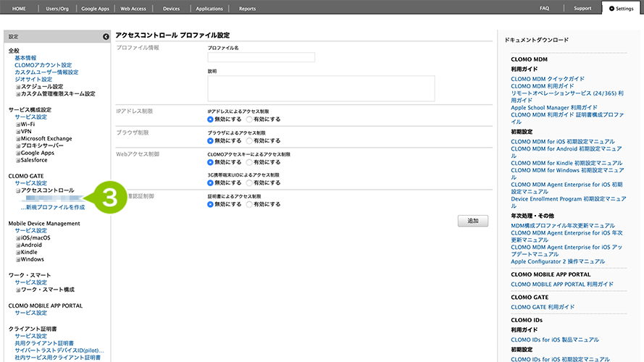The width and height of the screenshot is (644, 362).
Task: Download Apple School Manager 利用ガイド
Action: point(554,108)
